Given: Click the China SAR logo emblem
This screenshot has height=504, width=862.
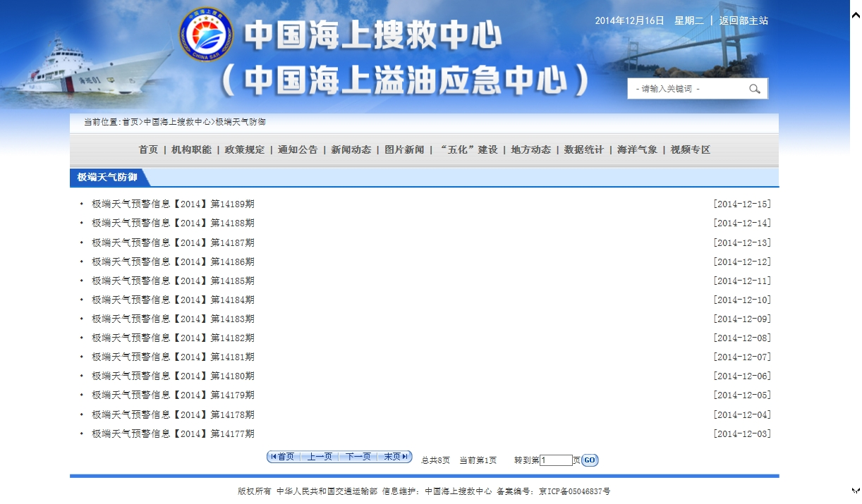Looking at the screenshot, I should coord(205,35).
